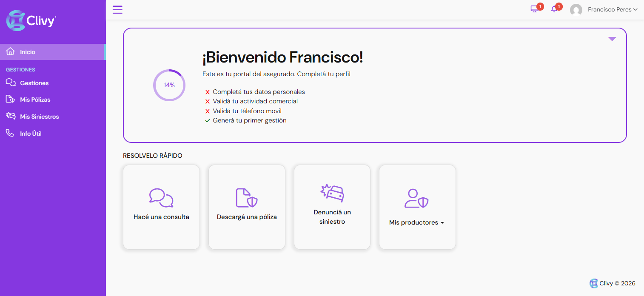644x296 pixels.
Task: Click the Clivy logo in sidebar
Action: pos(31,20)
